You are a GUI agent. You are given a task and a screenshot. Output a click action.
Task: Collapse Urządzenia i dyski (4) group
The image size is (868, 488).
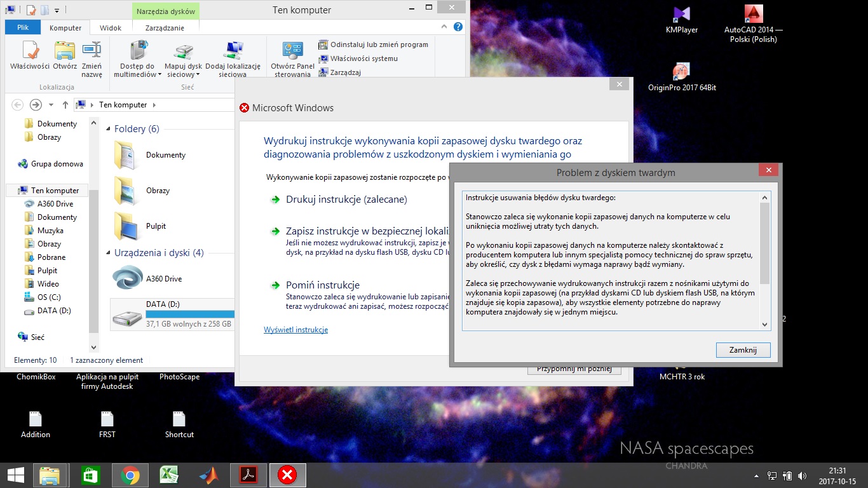pyautogui.click(x=109, y=254)
